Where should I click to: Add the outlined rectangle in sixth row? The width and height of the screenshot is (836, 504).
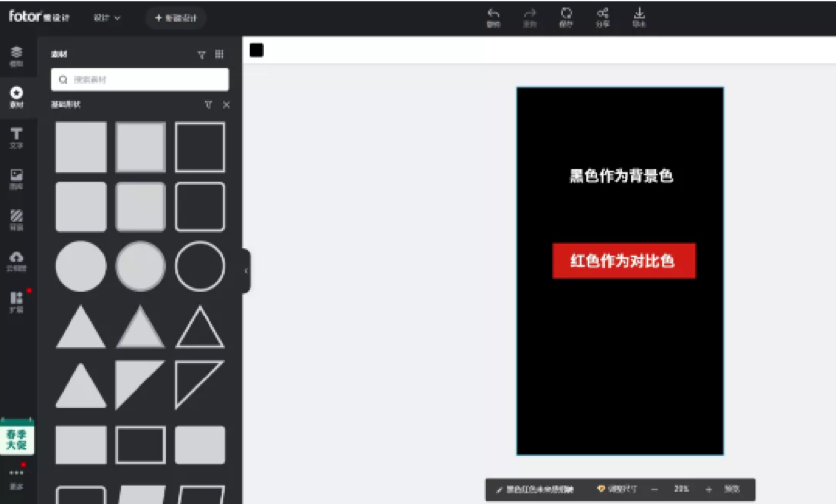point(140,444)
